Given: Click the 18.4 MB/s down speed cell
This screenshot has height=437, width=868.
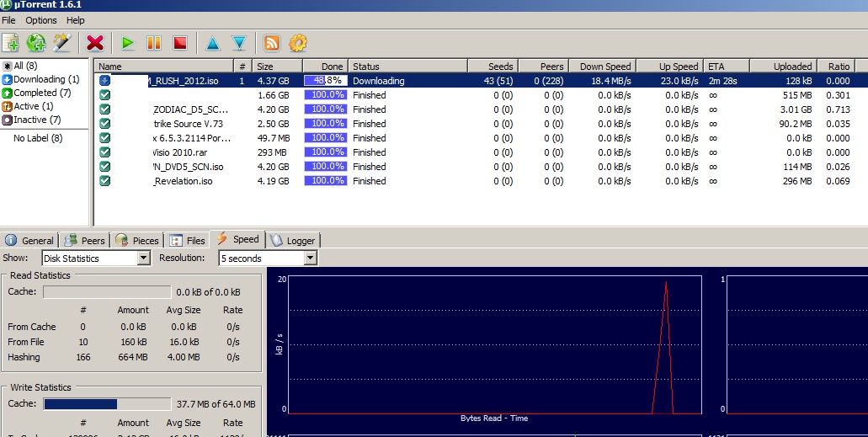Looking at the screenshot, I should pyautogui.click(x=611, y=80).
